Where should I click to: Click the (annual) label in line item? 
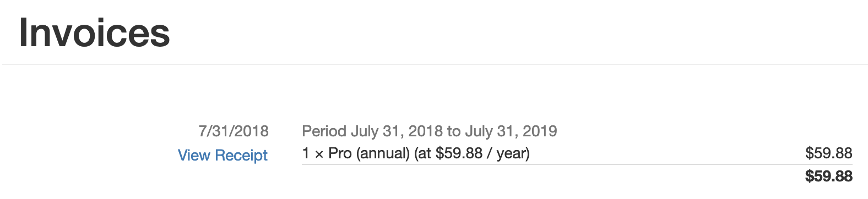(x=383, y=153)
